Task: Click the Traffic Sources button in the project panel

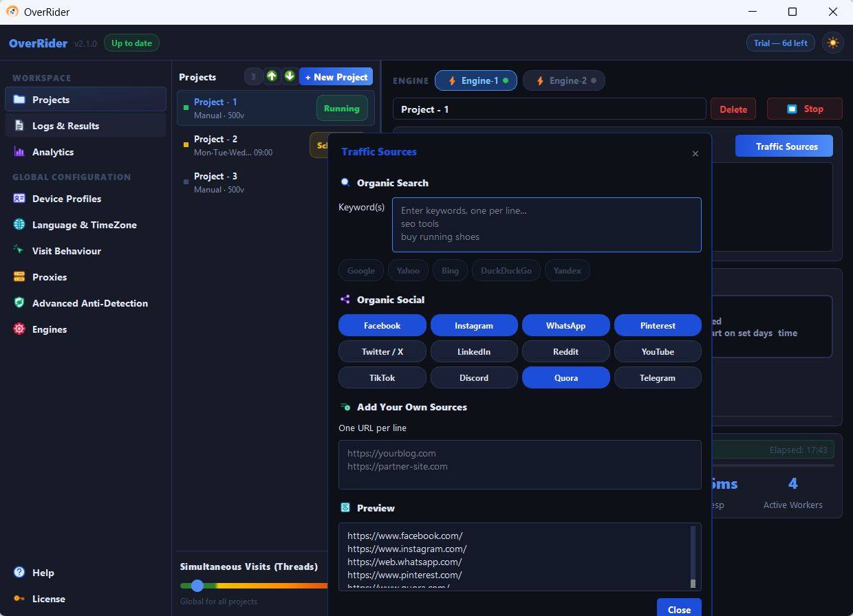Action: [784, 146]
